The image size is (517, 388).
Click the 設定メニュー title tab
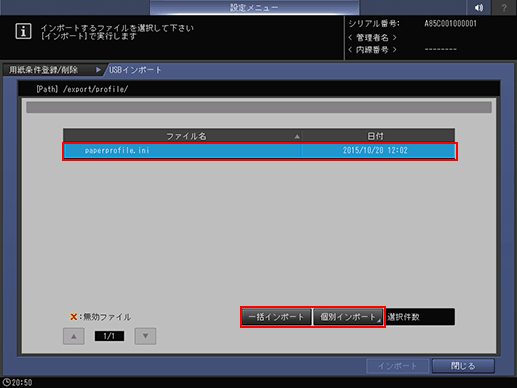pyautogui.click(x=254, y=7)
